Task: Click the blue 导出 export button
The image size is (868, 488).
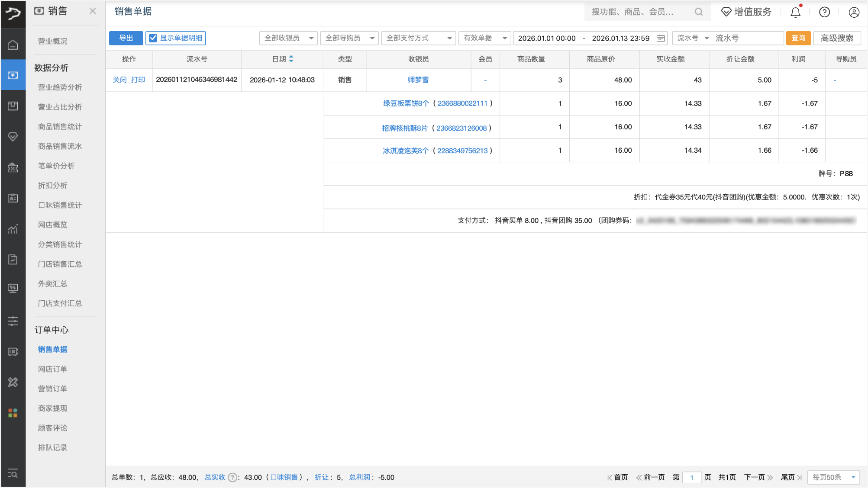Action: [126, 38]
